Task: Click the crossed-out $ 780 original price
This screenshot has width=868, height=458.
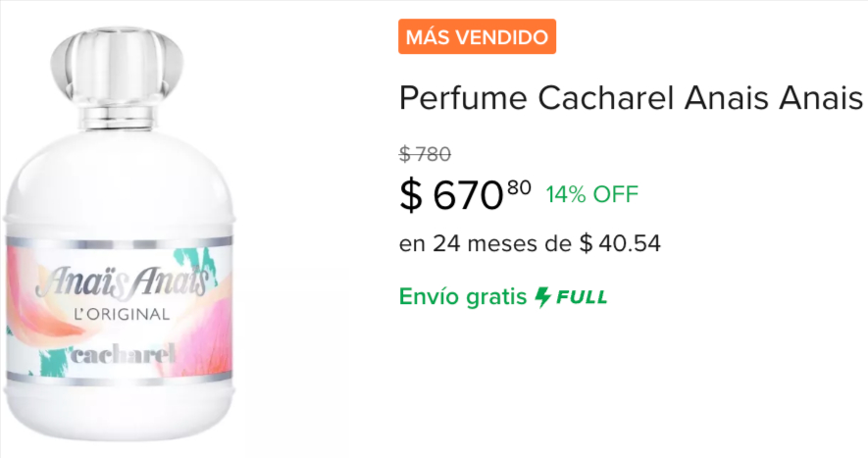Action: click(425, 154)
